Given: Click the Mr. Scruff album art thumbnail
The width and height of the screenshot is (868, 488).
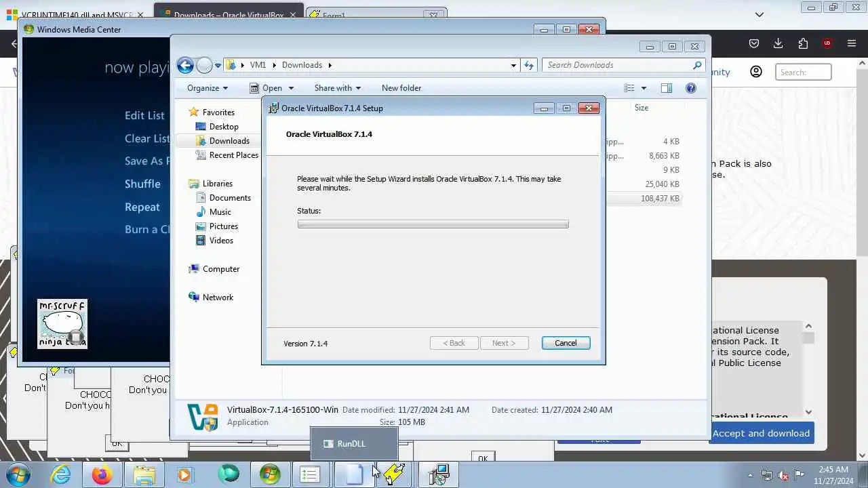Looking at the screenshot, I should click(62, 324).
